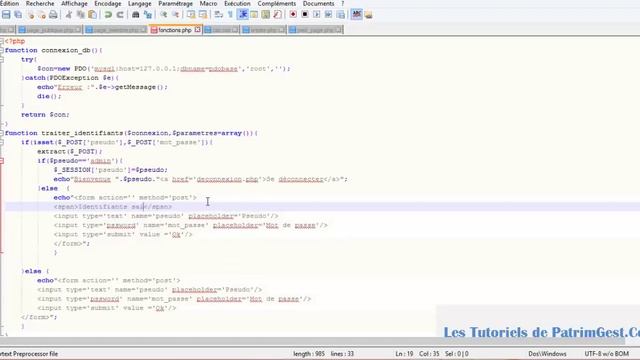Image resolution: width=640 pixels, height=360 pixels.
Task: Open the Encodage menu
Action: pos(108,4)
